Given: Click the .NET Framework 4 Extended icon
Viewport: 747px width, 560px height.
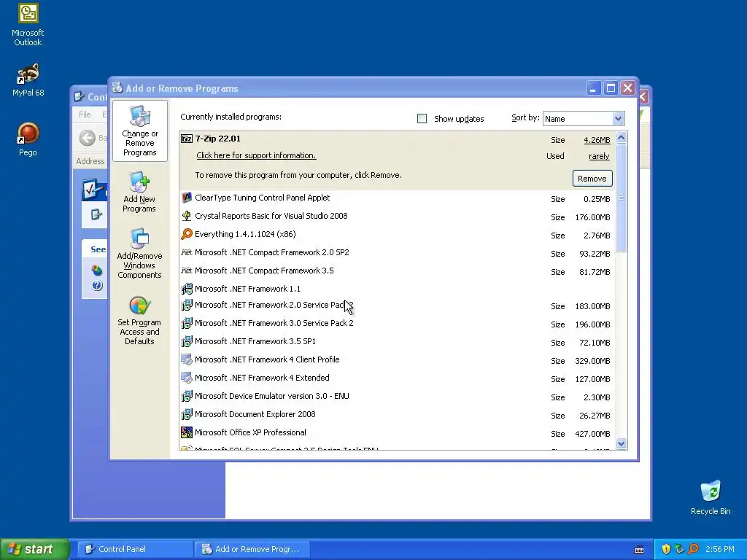Looking at the screenshot, I should point(187,378).
